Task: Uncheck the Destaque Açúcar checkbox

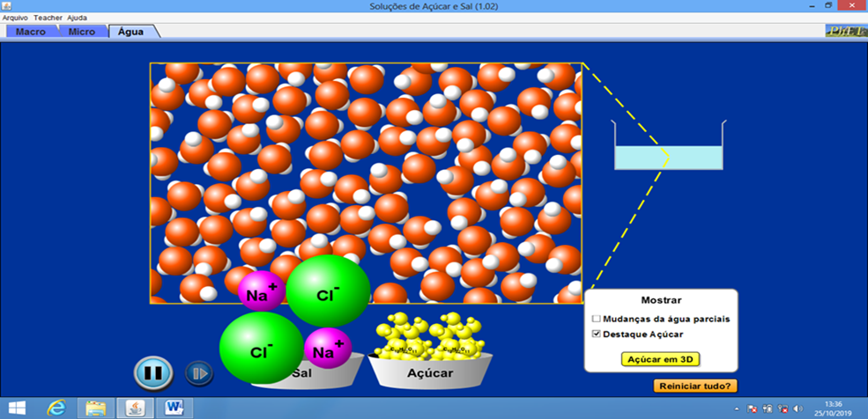Action: [x=597, y=334]
